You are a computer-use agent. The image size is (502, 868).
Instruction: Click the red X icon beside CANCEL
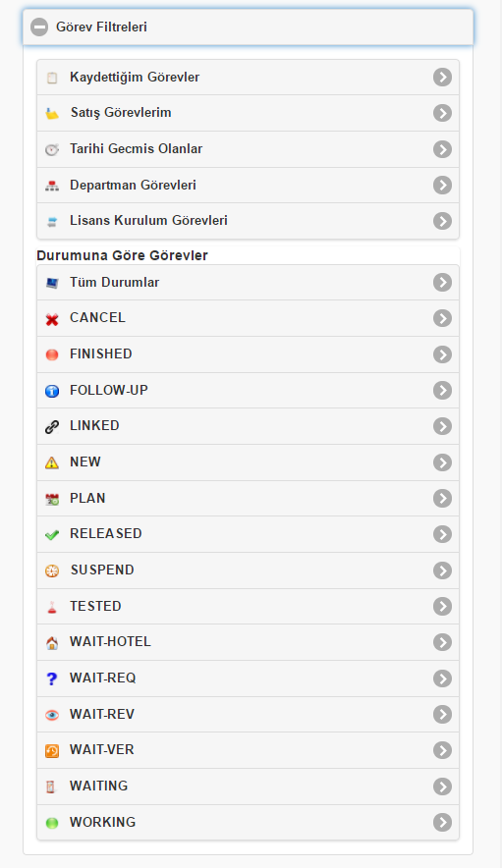point(52,319)
